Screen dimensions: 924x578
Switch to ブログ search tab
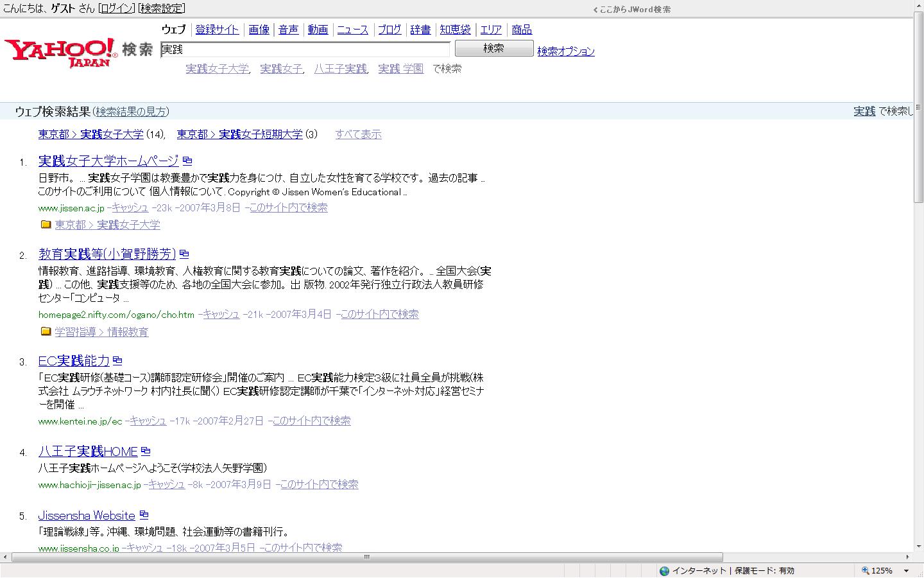coord(389,30)
